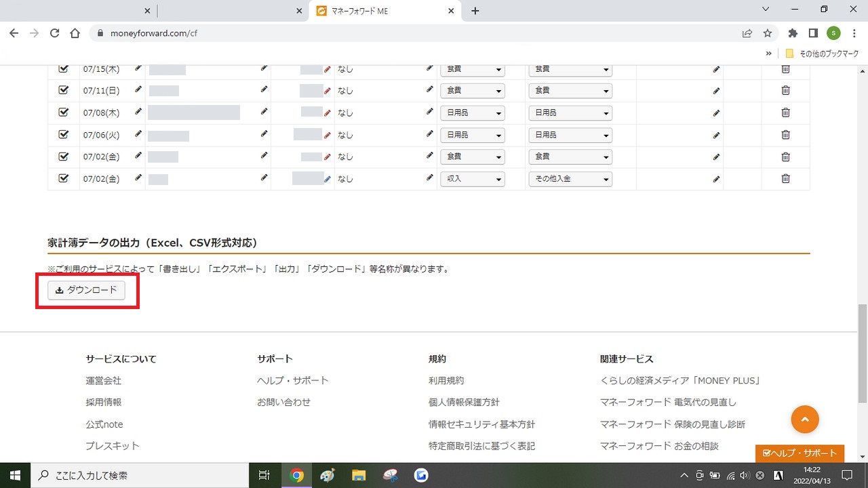Trash the 07/06(火) 日用品 entry
The height and width of the screenshot is (488, 868).
pyautogui.click(x=785, y=135)
